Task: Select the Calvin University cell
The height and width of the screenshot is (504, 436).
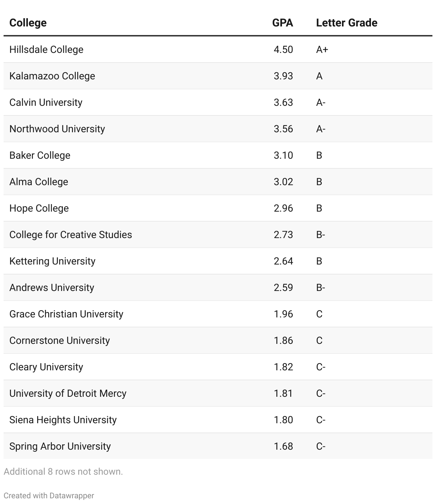Action: tap(46, 102)
